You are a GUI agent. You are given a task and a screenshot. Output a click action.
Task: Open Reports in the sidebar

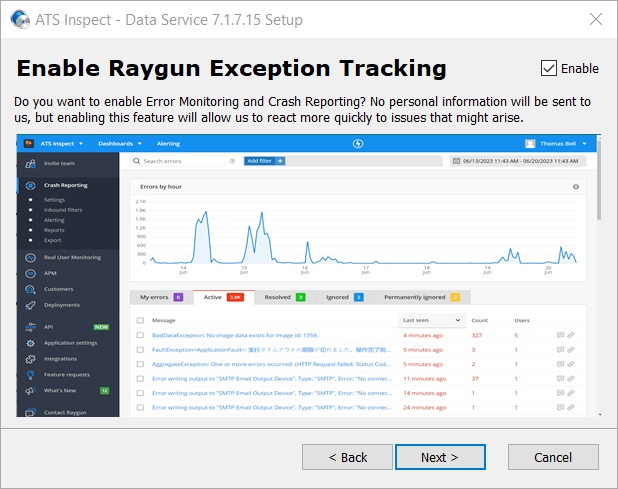54,230
